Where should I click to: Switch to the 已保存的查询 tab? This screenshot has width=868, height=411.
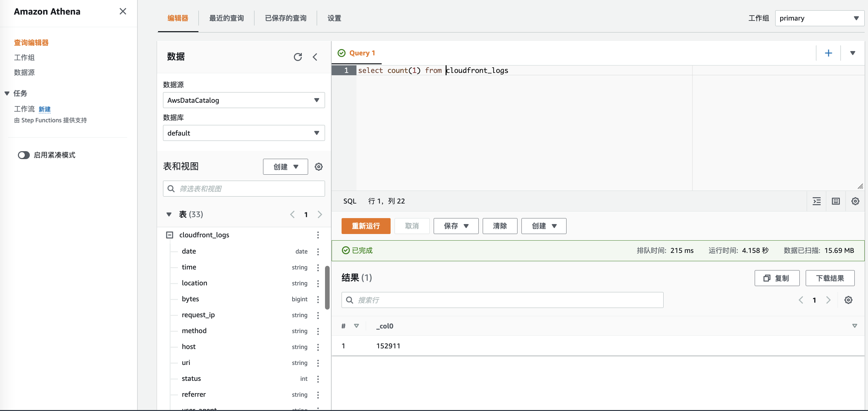point(285,18)
